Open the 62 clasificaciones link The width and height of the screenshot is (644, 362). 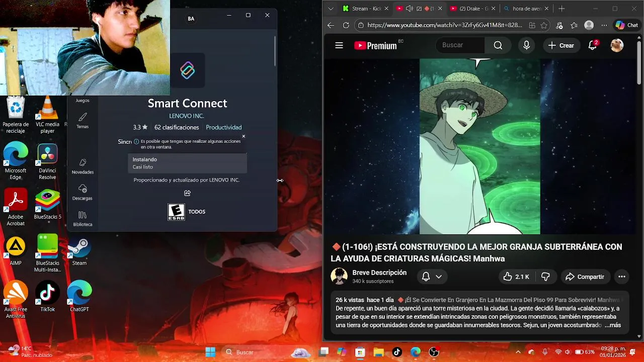[x=177, y=128]
